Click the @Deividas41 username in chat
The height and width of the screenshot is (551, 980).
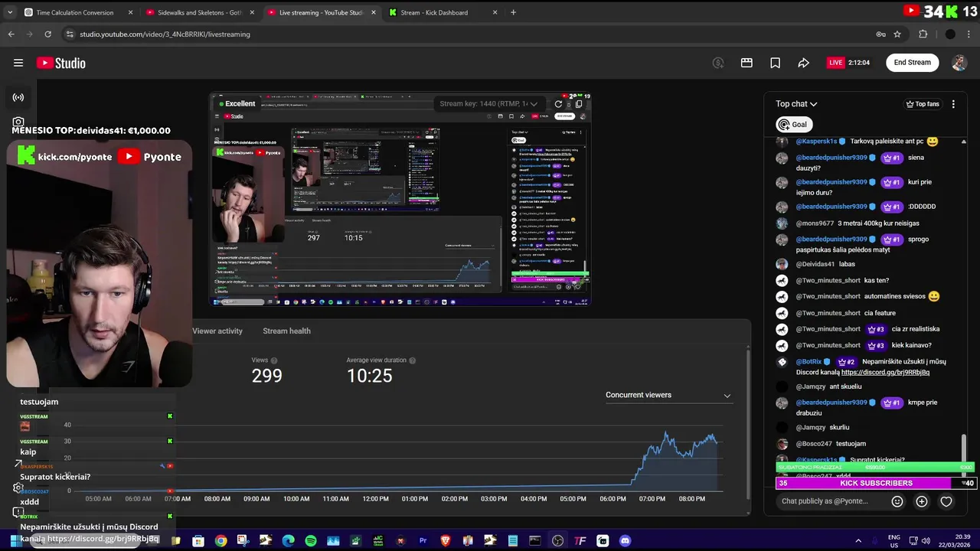click(815, 264)
